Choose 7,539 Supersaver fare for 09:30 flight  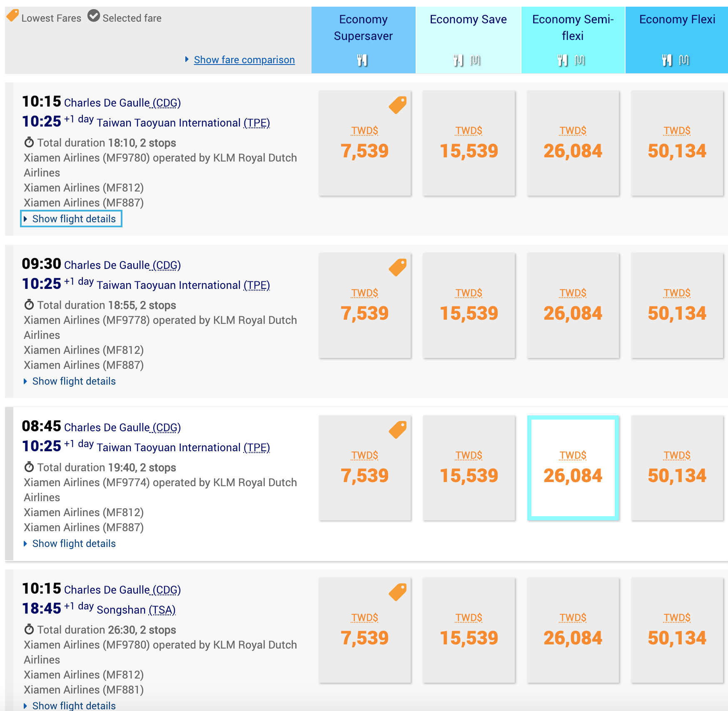[x=365, y=306]
